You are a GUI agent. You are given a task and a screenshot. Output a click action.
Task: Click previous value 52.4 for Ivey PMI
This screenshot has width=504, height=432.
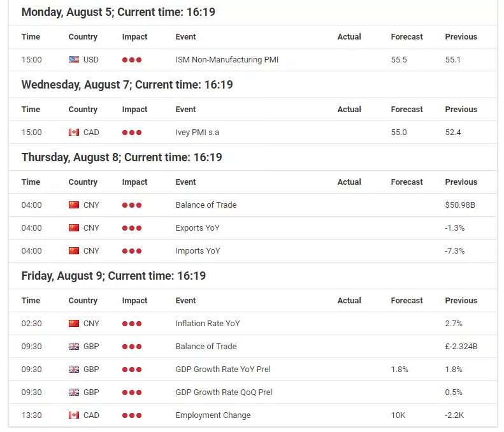pyautogui.click(x=453, y=133)
